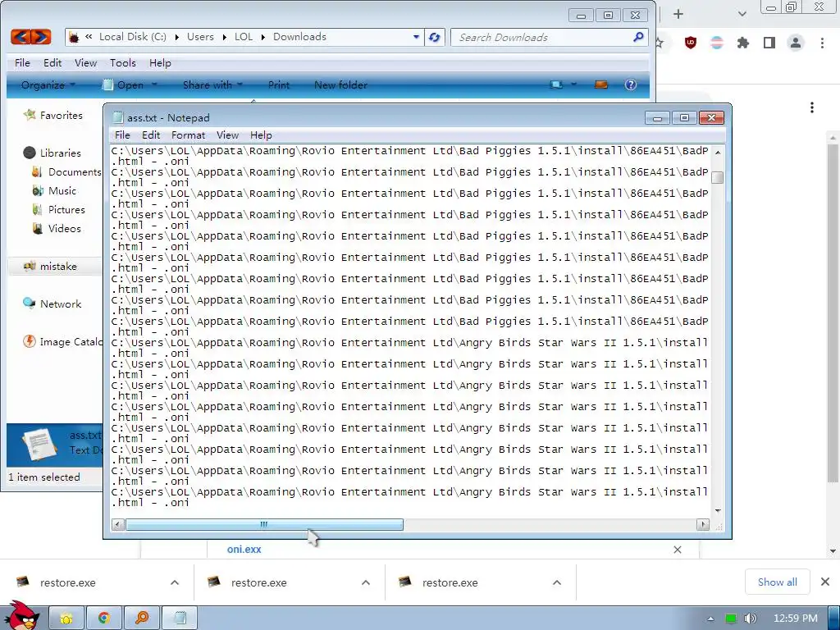Open the Organize dropdown in Explorer
The height and width of the screenshot is (630, 840).
(48, 84)
